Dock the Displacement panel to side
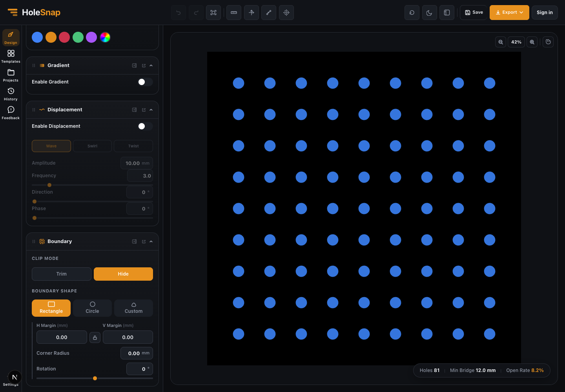 134,110
